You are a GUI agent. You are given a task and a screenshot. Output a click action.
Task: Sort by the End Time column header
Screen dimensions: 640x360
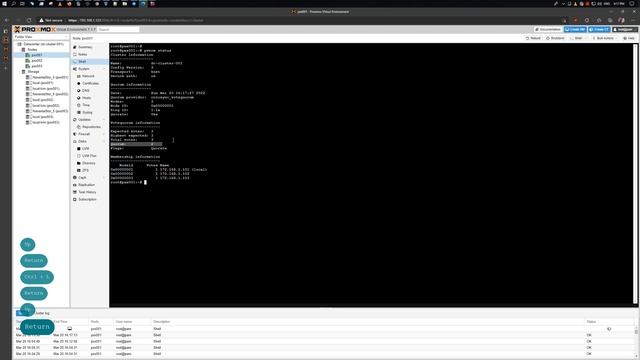(60, 322)
